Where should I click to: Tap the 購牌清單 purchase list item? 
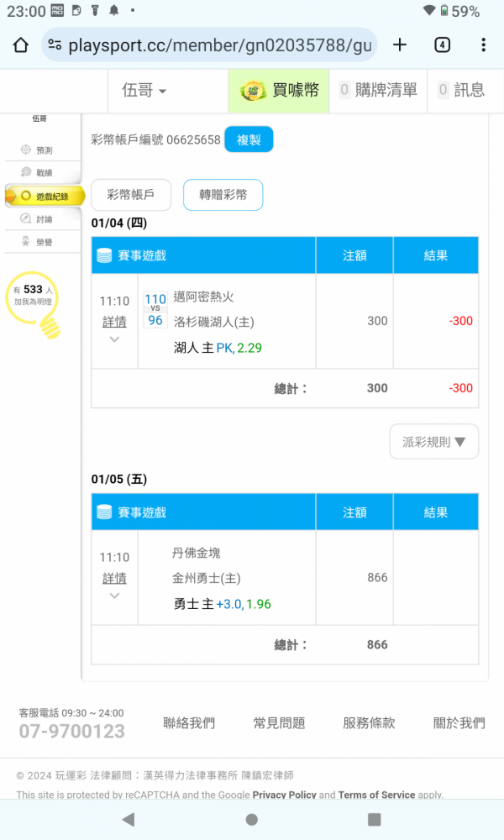click(378, 91)
